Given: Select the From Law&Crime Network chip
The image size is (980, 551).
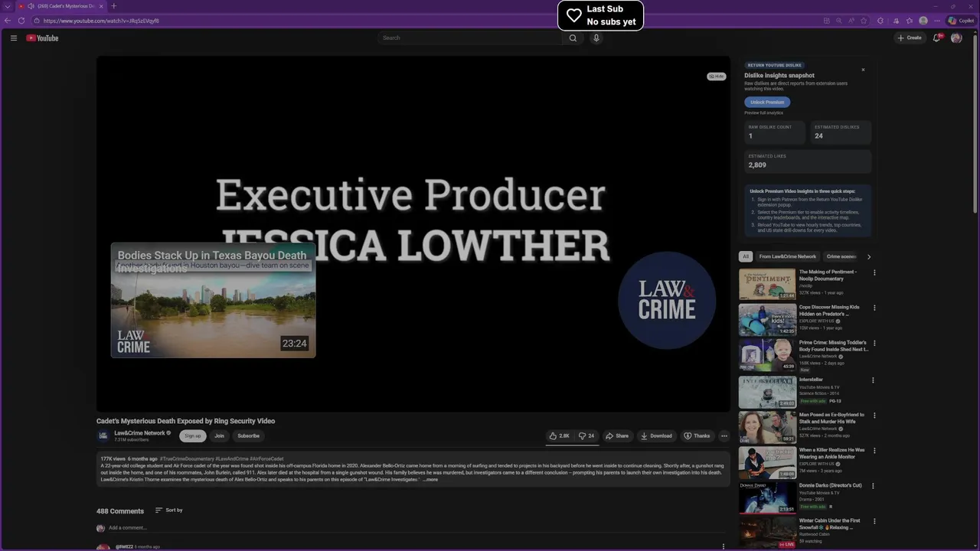Looking at the screenshot, I should point(788,256).
